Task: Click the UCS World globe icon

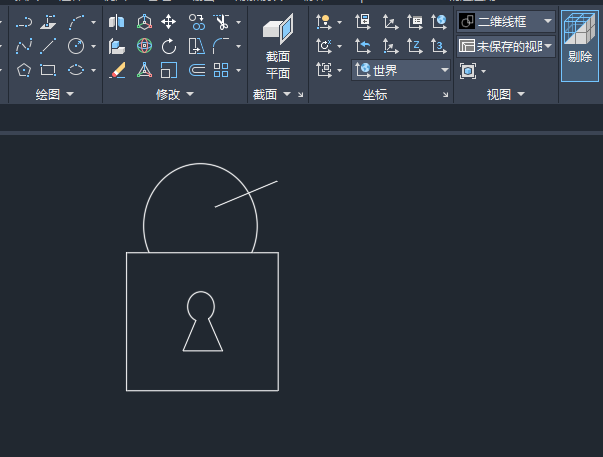Action: point(439,22)
